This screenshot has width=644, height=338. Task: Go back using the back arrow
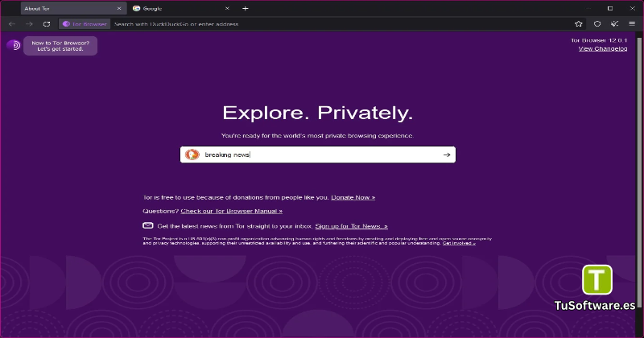pyautogui.click(x=12, y=24)
